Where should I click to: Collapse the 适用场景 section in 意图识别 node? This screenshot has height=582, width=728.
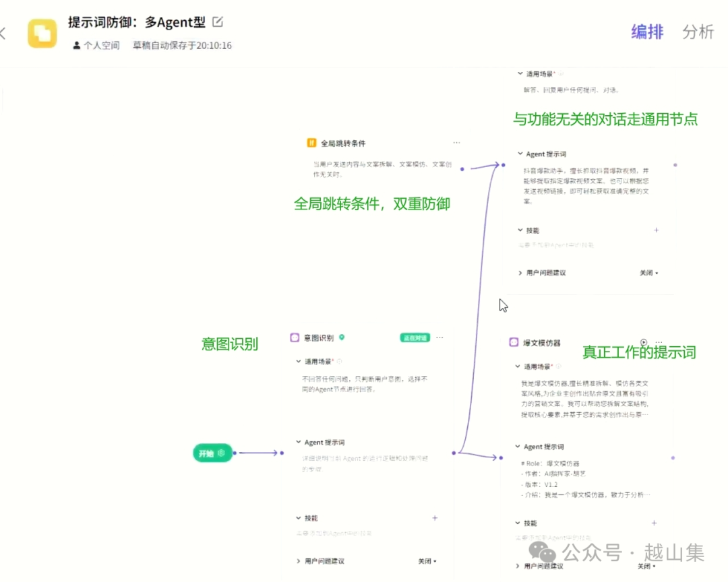[299, 361]
